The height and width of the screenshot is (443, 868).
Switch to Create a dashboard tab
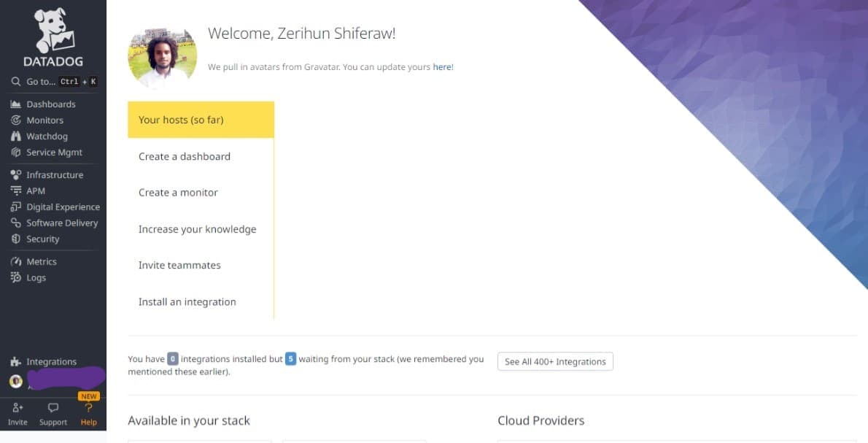[185, 156]
